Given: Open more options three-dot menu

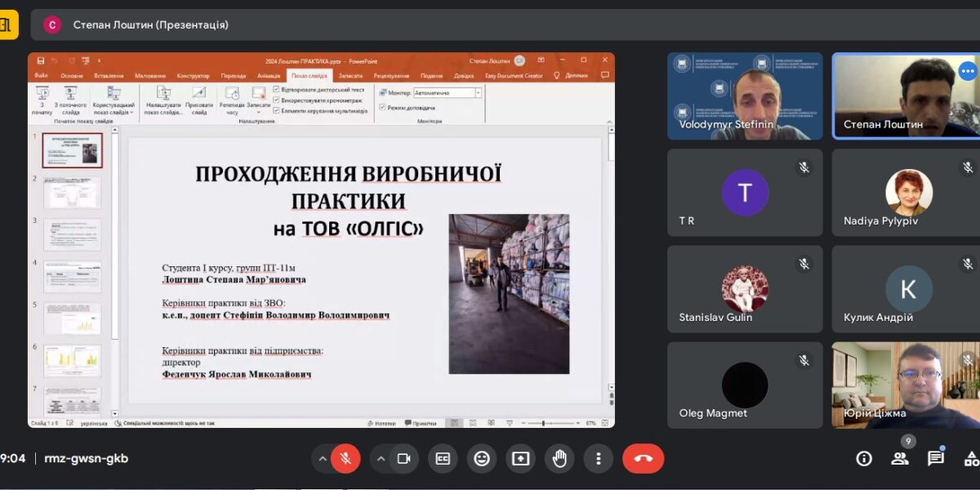Looking at the screenshot, I should (599, 458).
